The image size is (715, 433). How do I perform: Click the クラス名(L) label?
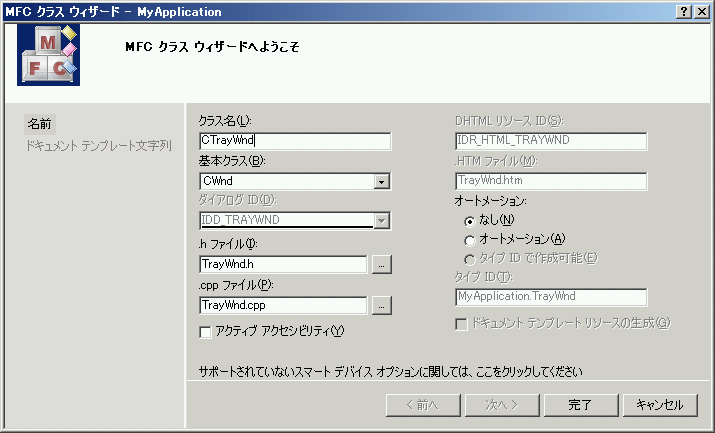(225, 121)
